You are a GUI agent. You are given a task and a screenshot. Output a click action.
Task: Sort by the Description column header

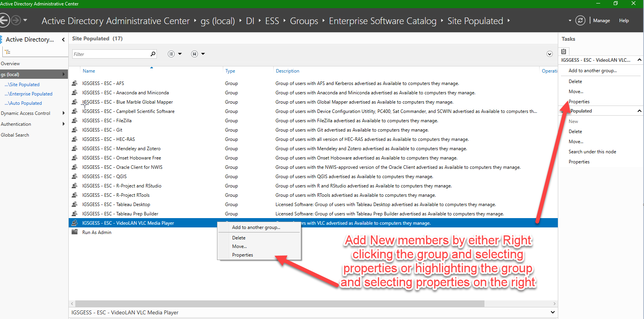pos(288,71)
